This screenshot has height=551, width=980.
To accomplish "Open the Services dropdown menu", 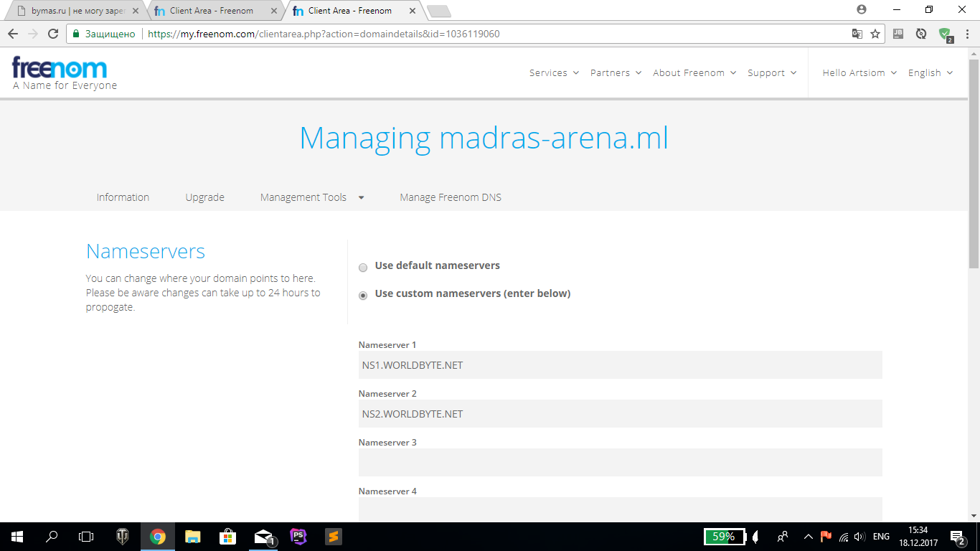I will click(554, 72).
